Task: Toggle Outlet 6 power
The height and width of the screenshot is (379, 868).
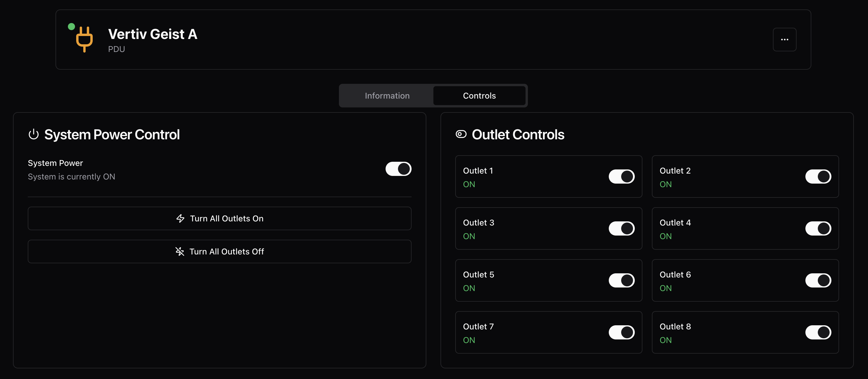Action: point(818,280)
